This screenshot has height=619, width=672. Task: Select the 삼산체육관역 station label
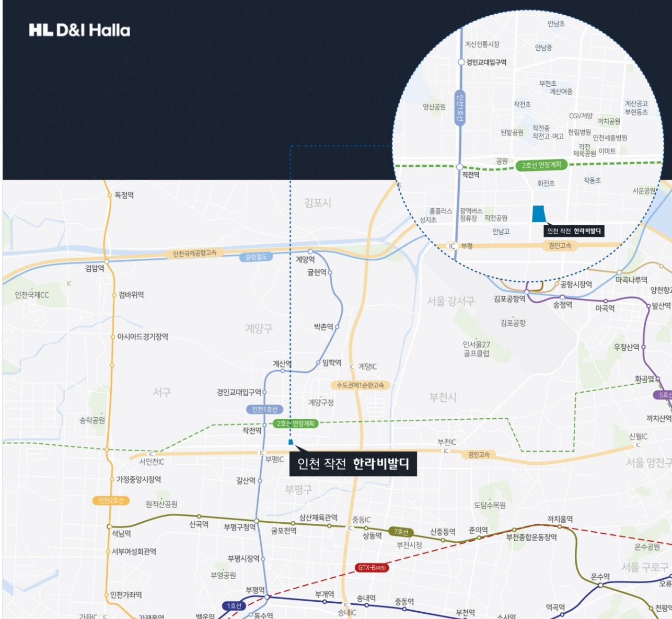pos(318,518)
